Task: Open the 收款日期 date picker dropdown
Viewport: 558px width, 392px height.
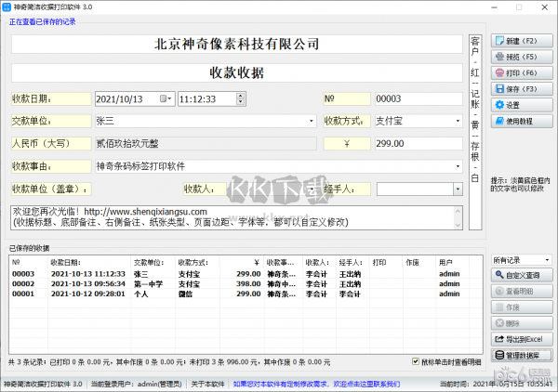Action: coord(167,98)
